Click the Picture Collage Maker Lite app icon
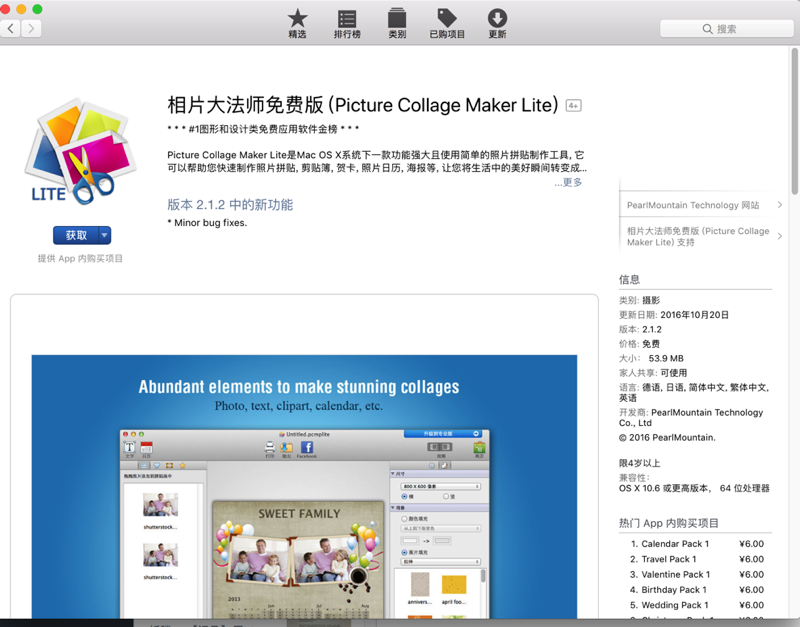800x627 pixels. point(80,152)
